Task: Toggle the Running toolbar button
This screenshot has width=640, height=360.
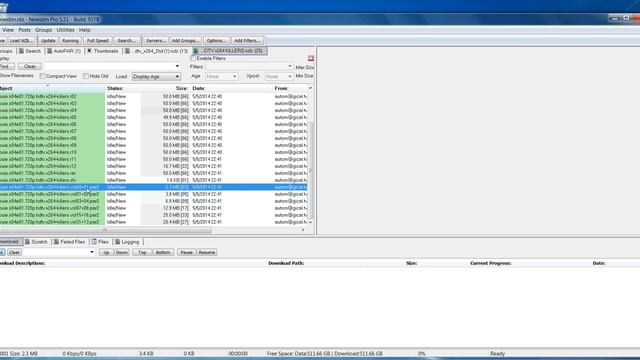Action: point(70,41)
